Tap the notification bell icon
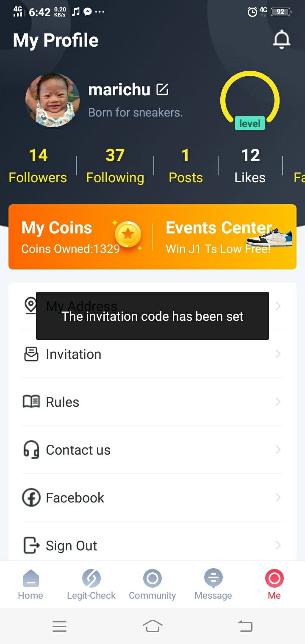Viewport: 305px width, 644px height. 281,40
